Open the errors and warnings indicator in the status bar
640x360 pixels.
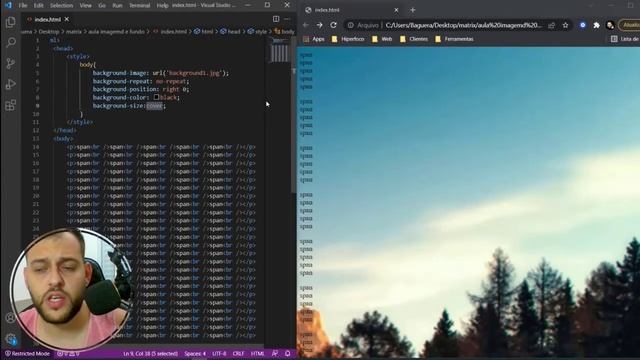(x=68, y=353)
